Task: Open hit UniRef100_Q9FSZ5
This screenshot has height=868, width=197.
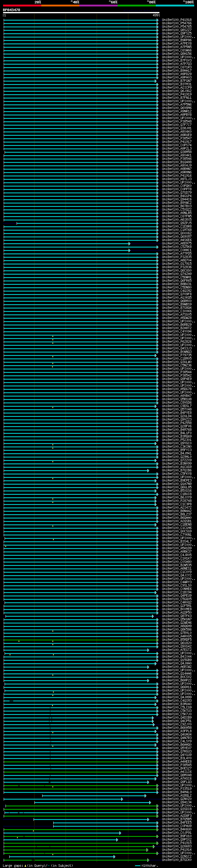Action: tap(177, 33)
